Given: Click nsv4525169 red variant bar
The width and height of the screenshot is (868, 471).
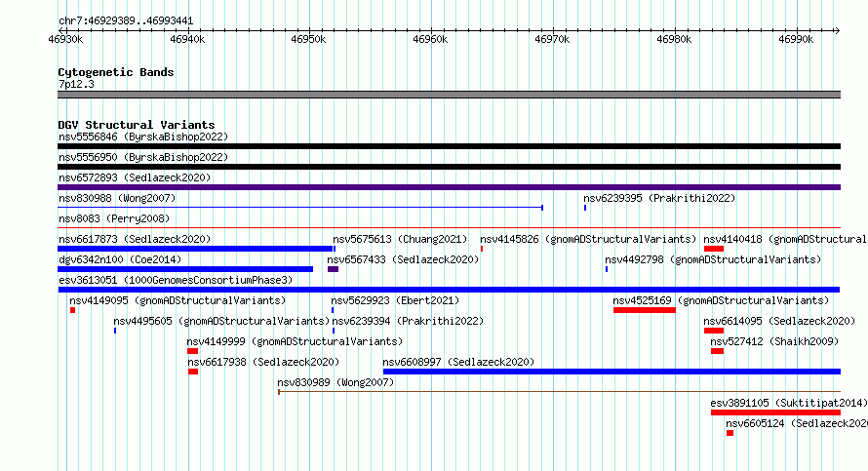Looking at the screenshot, I should (645, 310).
